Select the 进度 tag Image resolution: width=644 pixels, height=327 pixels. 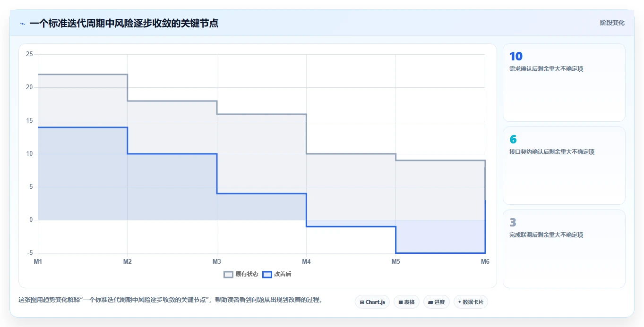(436, 302)
